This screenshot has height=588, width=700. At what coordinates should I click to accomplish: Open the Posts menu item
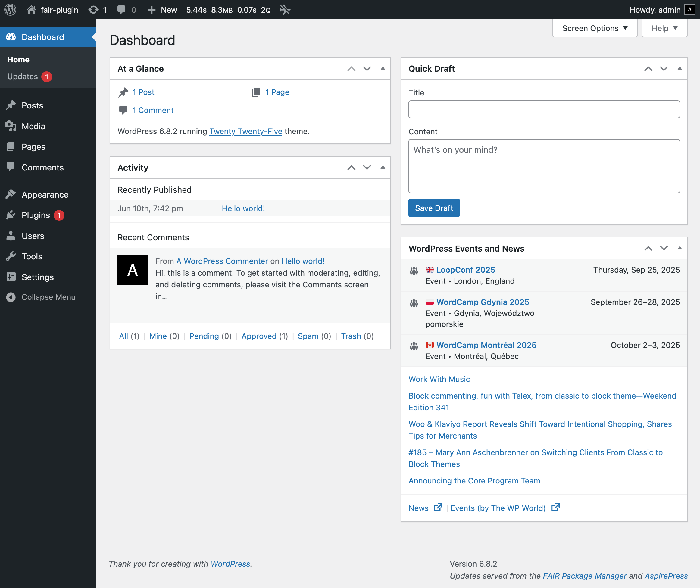point(32,105)
